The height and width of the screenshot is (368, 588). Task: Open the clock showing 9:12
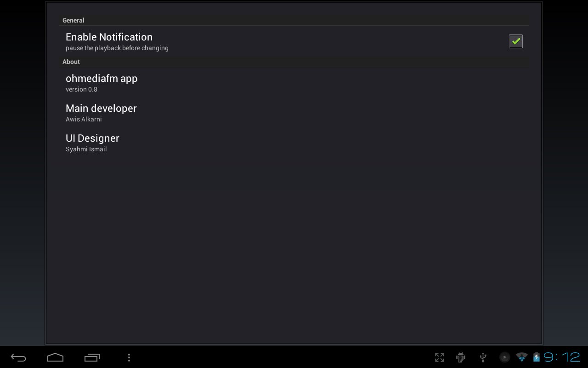(x=562, y=357)
